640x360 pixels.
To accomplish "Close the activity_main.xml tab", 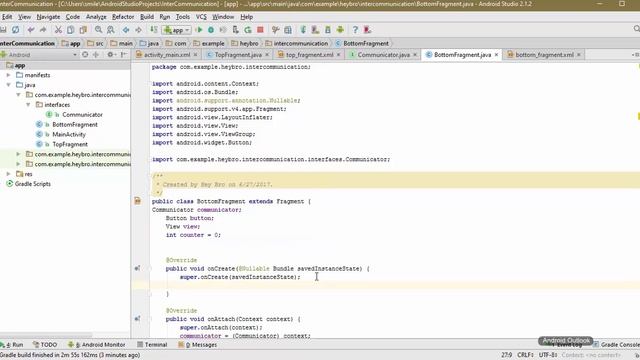I will tap(196, 55).
